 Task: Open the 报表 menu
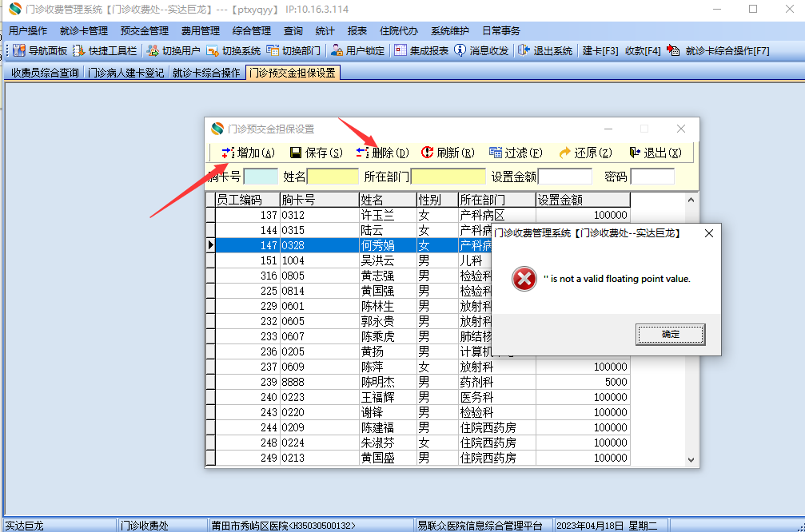click(x=357, y=31)
